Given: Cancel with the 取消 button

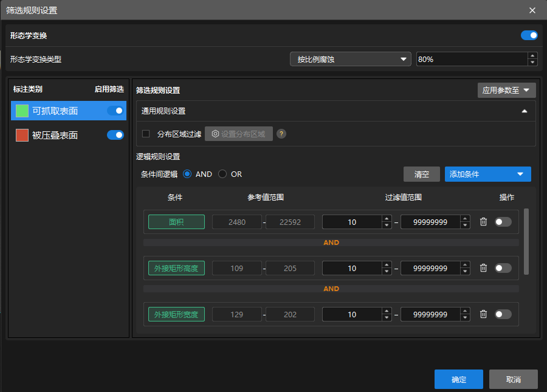Looking at the screenshot, I should (513, 379).
